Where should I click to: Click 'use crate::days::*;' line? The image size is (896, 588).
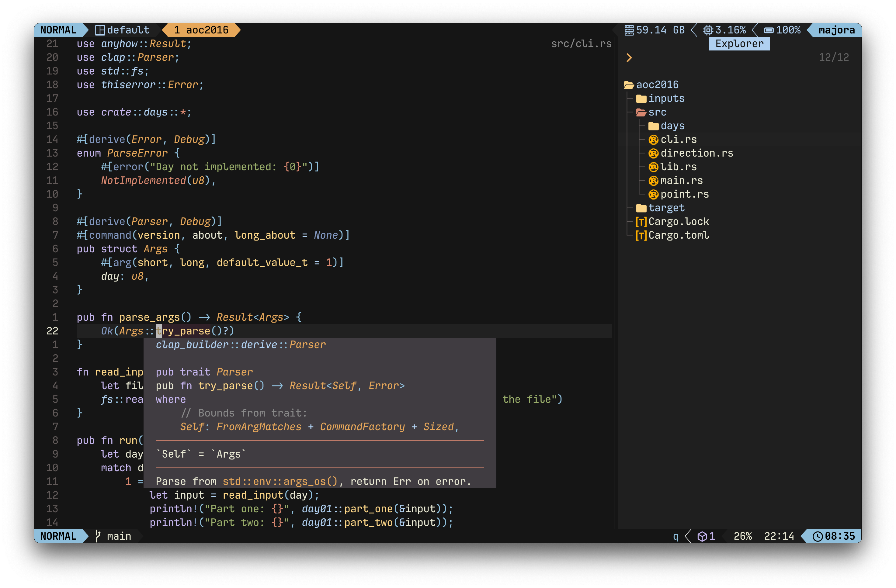coord(134,112)
